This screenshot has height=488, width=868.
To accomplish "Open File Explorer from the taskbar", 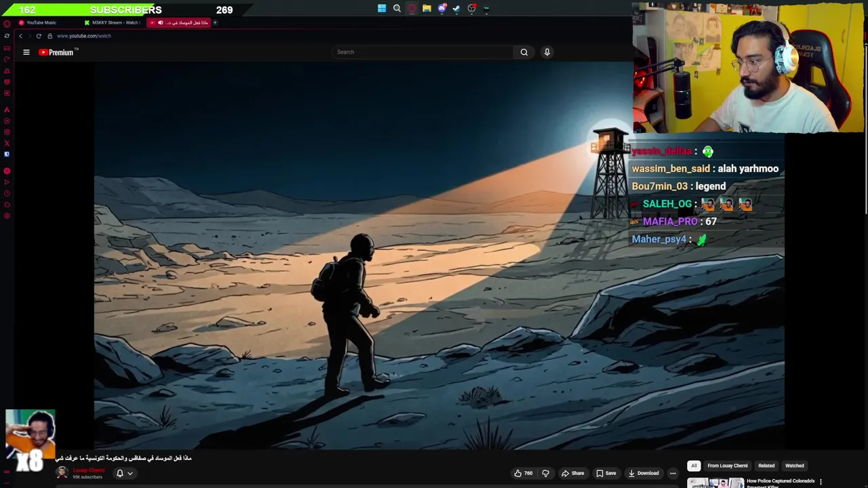I will click(427, 9).
